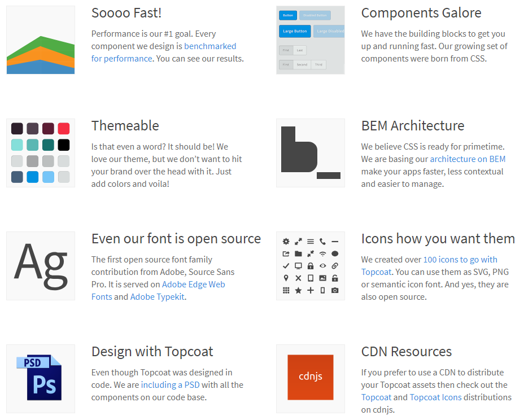Click the map location pin icon
The image size is (524, 420).
click(286, 278)
